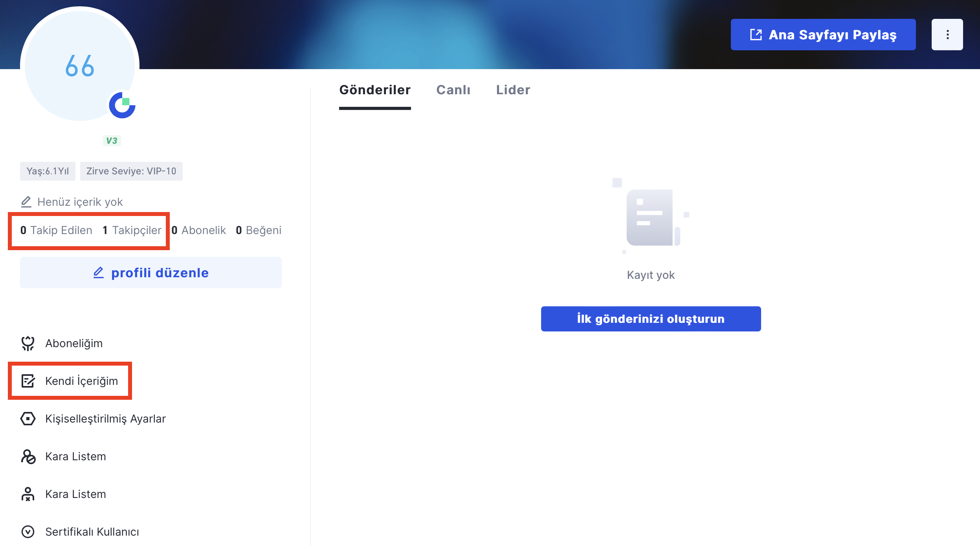Screen dimensions: 980x549
Task: Click the Aboneliğim sidebar icon
Action: [28, 343]
